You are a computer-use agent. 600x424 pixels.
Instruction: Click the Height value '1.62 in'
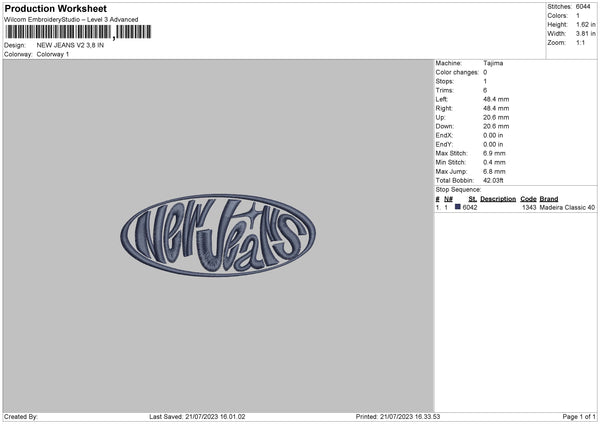tap(585, 24)
